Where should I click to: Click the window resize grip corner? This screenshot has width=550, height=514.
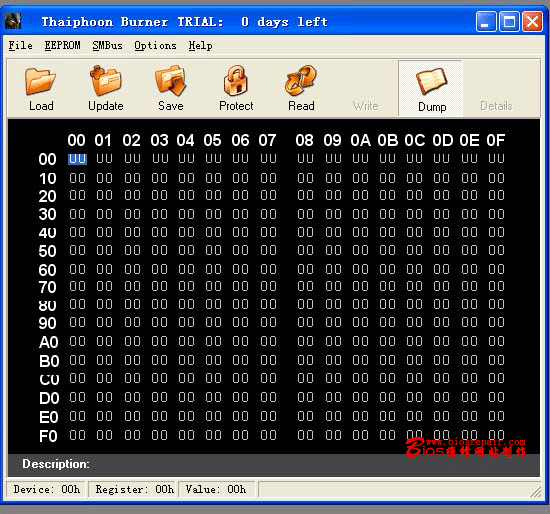pyautogui.click(x=536, y=492)
